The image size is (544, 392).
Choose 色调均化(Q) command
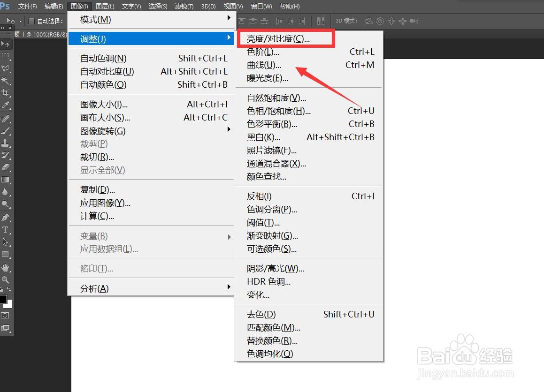[309, 354]
